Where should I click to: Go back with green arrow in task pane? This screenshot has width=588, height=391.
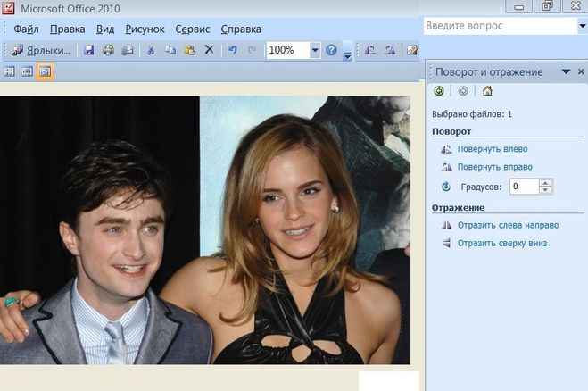(x=439, y=91)
